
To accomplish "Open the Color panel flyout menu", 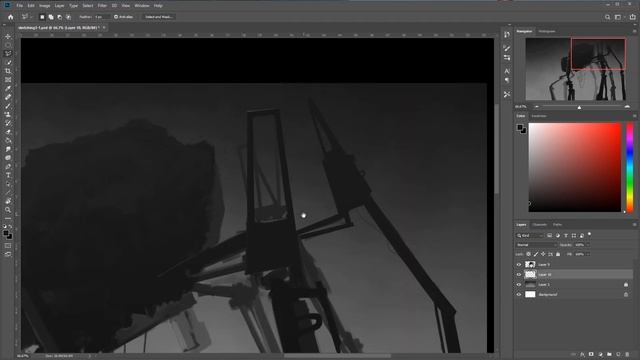I will click(x=634, y=116).
